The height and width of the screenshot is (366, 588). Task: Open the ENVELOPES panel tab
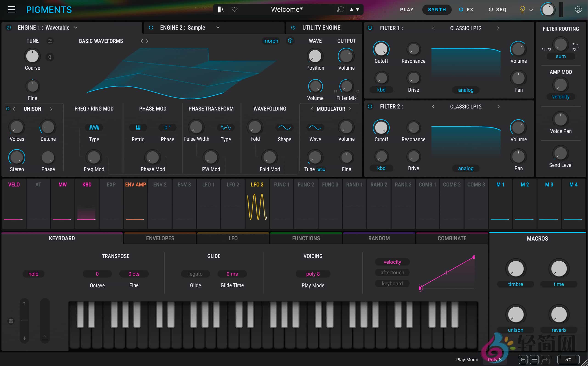160,238
